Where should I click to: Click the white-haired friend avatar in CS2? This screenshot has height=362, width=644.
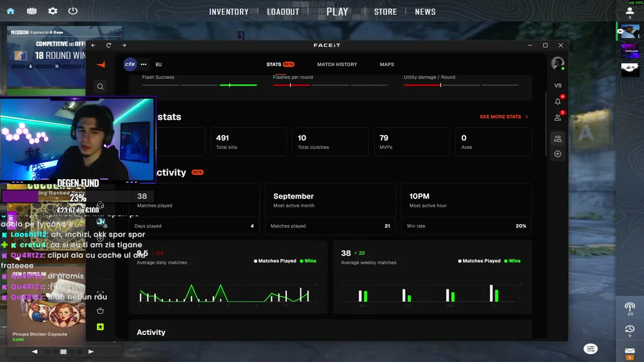tap(630, 69)
